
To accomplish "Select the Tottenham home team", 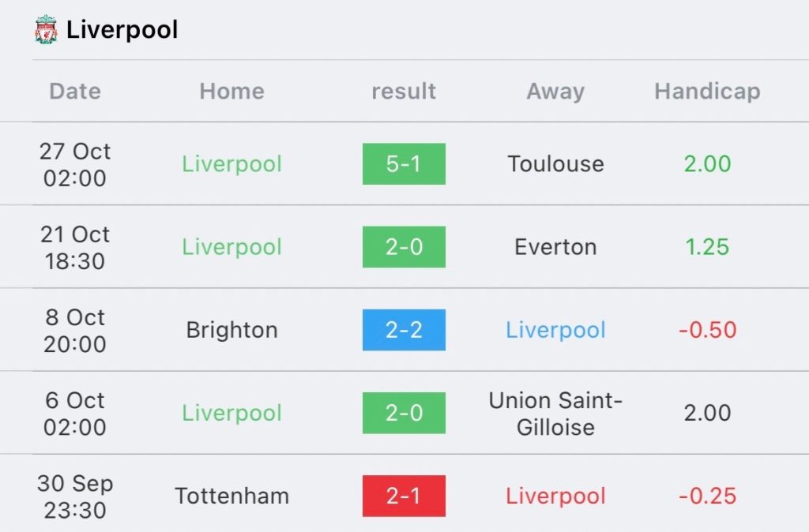I will click(232, 496).
